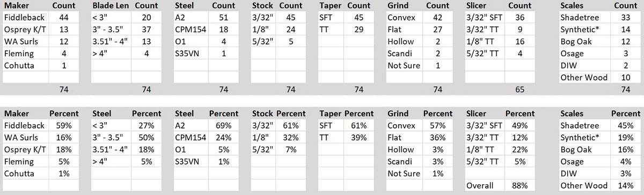Select the Overall slicer percent cell 88%
Image resolution: width=644 pixels, height=195 pixels.
click(519, 186)
